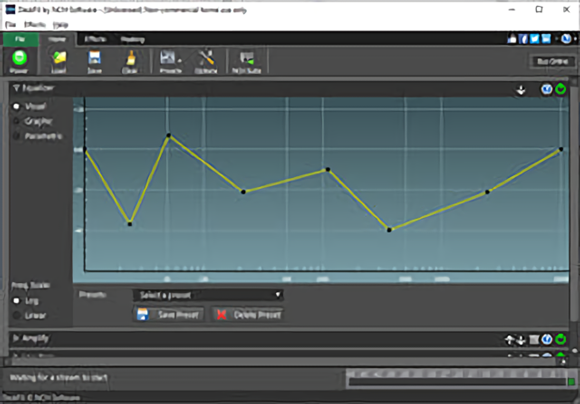Click the blue icon right of Twitter
This screenshot has height=404, width=580.
point(546,38)
